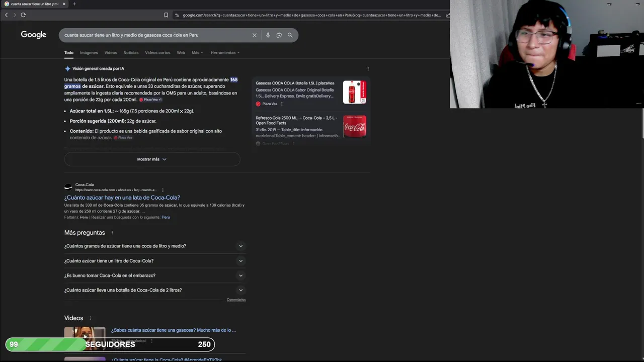Open the 'Más preguntas' three-dot menu
Image resolution: width=644 pixels, height=362 pixels.
pyautogui.click(x=112, y=233)
